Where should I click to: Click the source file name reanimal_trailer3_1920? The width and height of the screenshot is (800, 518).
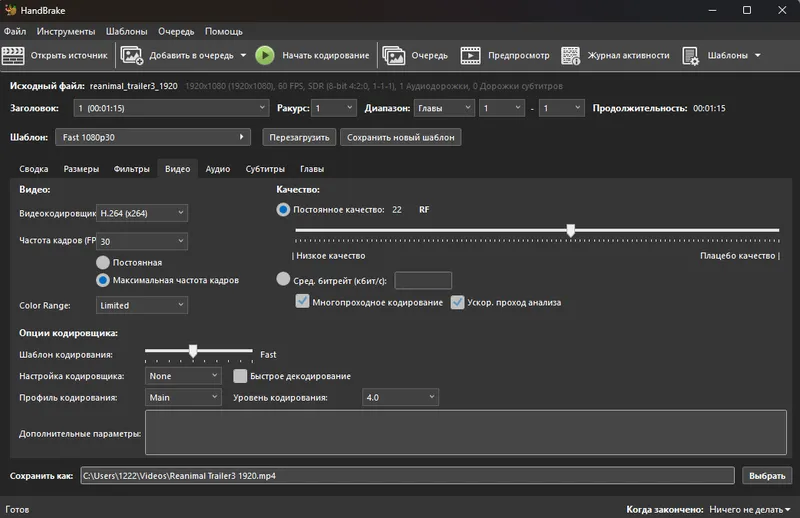(x=134, y=86)
